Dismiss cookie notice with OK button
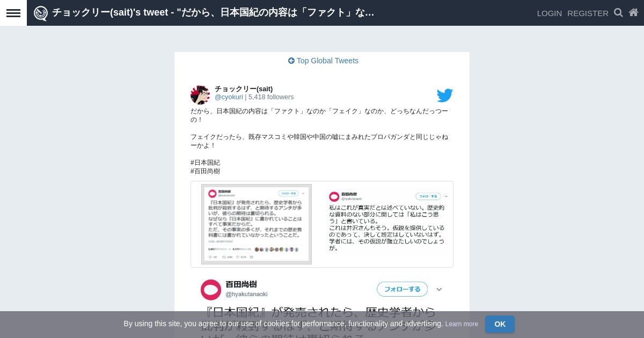Screen dimensions: 644x338 [x=500, y=324]
